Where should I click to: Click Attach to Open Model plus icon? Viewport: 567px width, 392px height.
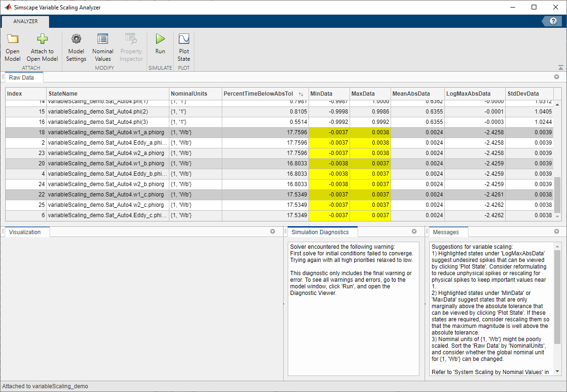coord(42,39)
